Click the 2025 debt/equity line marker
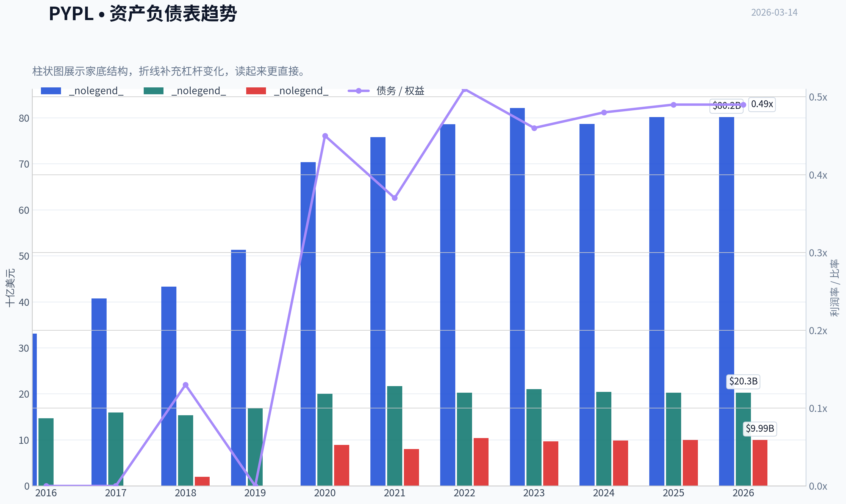This screenshot has width=846, height=504. 673,105
